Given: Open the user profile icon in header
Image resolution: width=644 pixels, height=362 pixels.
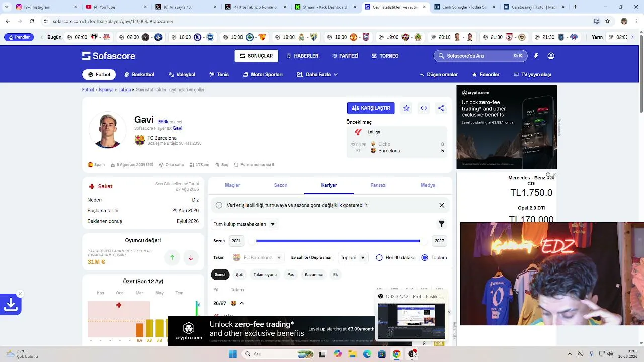Looking at the screenshot, I should 551,56.
